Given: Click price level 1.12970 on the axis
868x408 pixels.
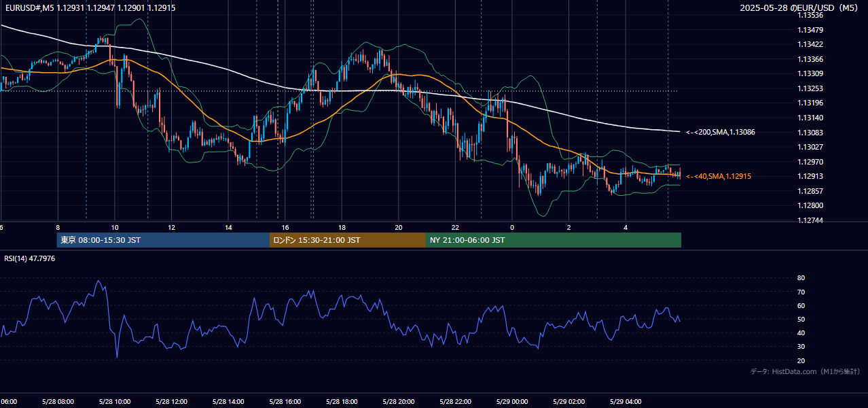Looking at the screenshot, I should (x=811, y=162).
